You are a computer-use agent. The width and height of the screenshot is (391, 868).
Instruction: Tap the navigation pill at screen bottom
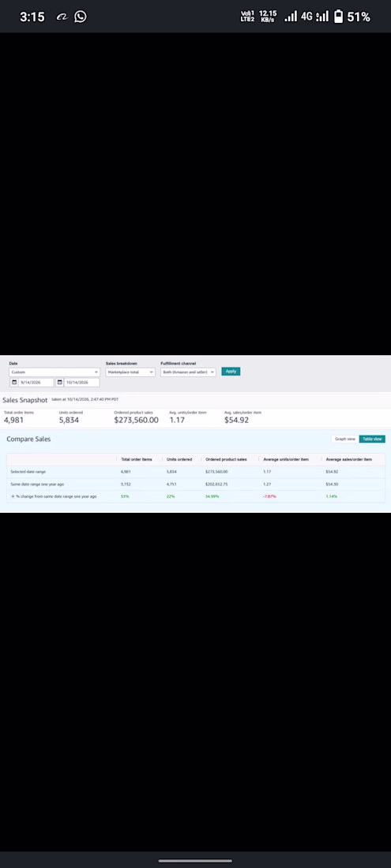pyautogui.click(x=196, y=861)
